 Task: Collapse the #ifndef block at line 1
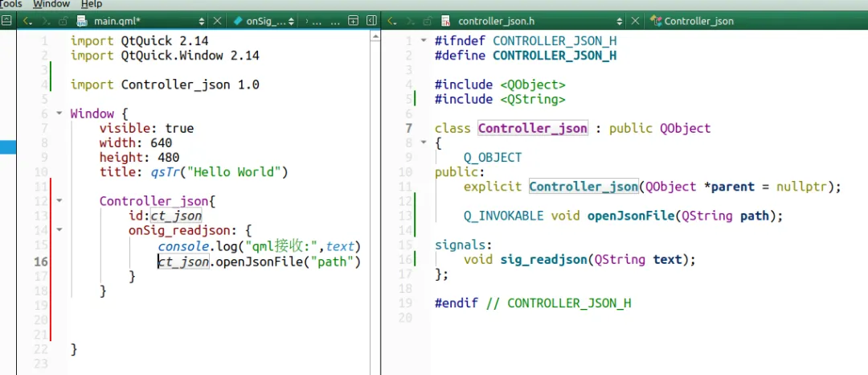[424, 40]
